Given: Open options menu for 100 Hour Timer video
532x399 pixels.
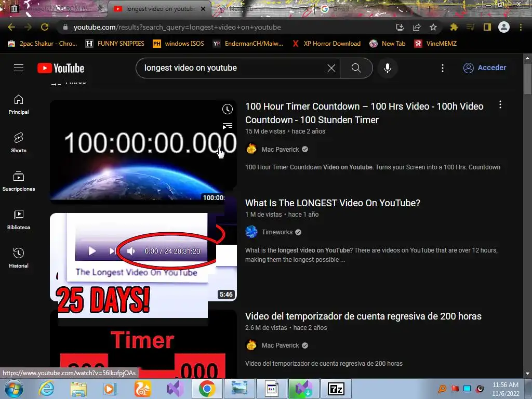Looking at the screenshot, I should (x=500, y=105).
